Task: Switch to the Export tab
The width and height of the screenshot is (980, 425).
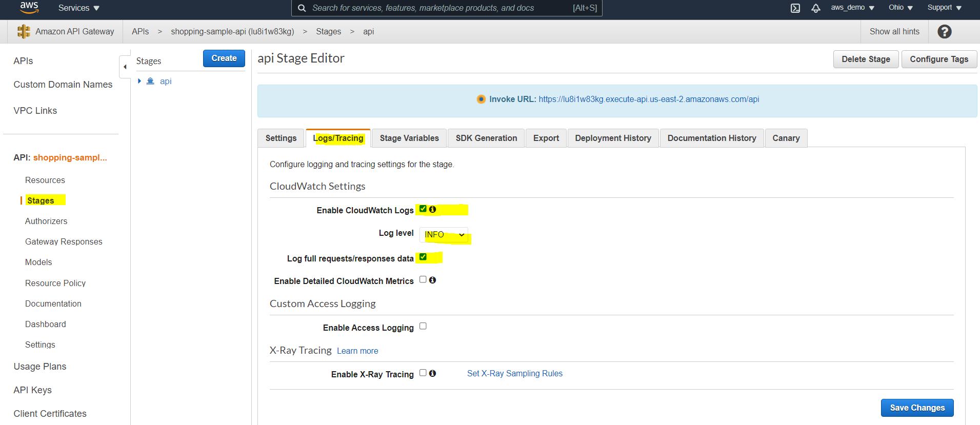Action: (x=546, y=138)
